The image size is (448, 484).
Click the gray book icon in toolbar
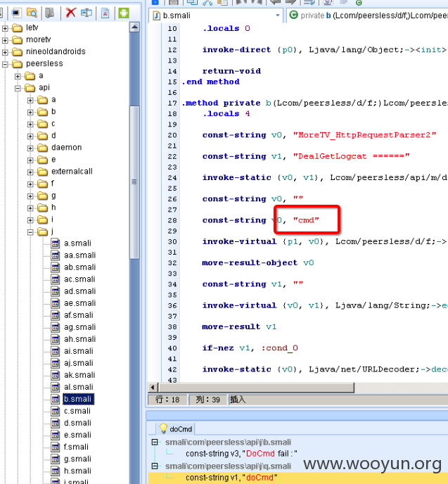[49, 13]
